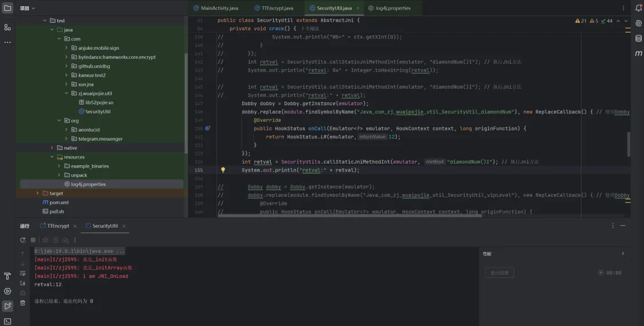644x326 pixels.
Task: Open the Build hammer tool window
Action: pos(7,276)
